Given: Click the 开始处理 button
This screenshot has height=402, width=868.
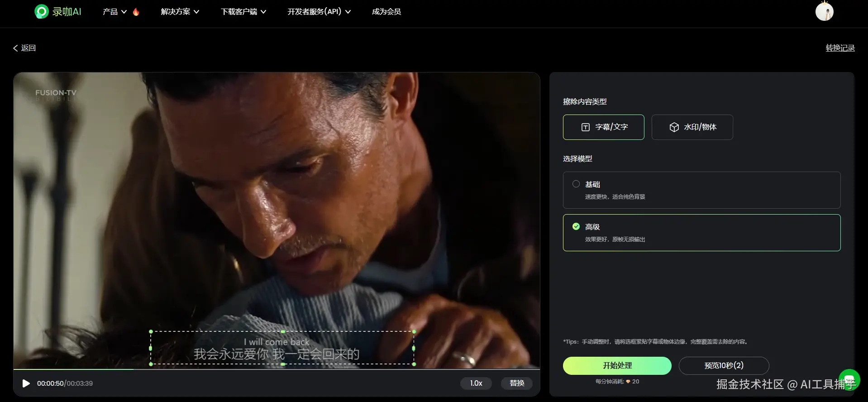Looking at the screenshot, I should point(617,366).
